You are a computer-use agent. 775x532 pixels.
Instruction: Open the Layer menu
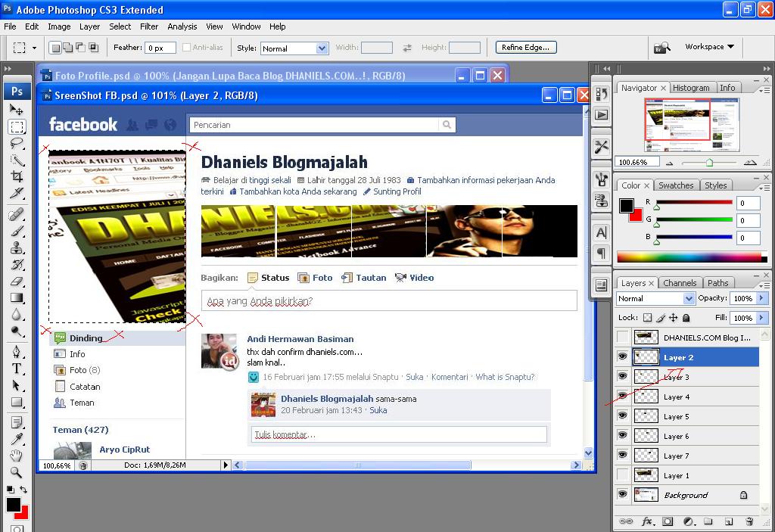coord(89,26)
